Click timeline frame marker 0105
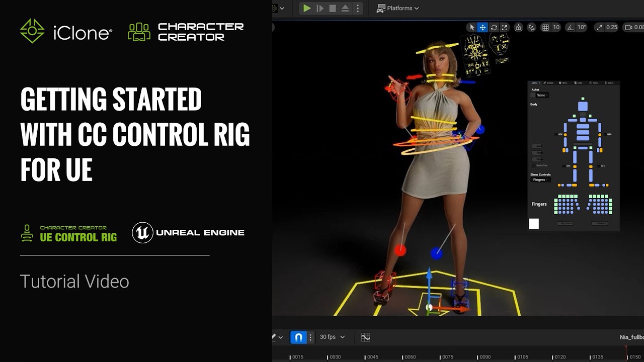Screen dimensions: 644x362 click(x=522, y=357)
